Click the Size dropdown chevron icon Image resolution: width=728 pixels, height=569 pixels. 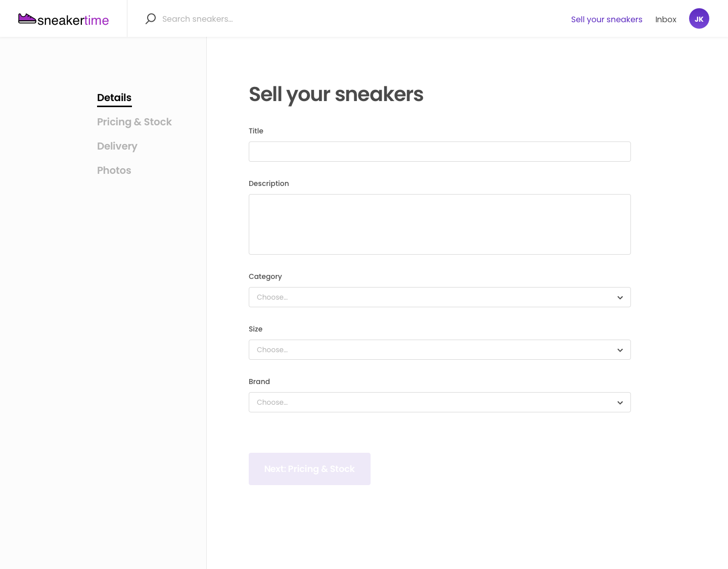[620, 350]
